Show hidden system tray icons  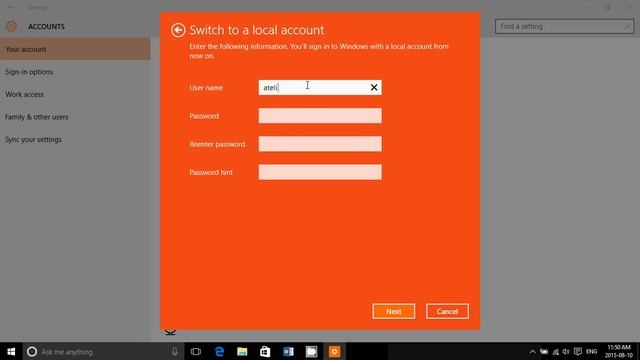532,351
